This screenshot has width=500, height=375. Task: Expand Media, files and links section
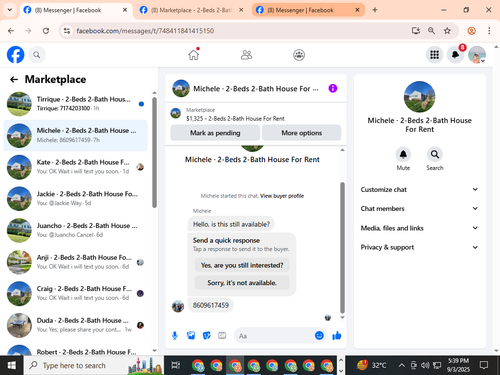point(419,228)
